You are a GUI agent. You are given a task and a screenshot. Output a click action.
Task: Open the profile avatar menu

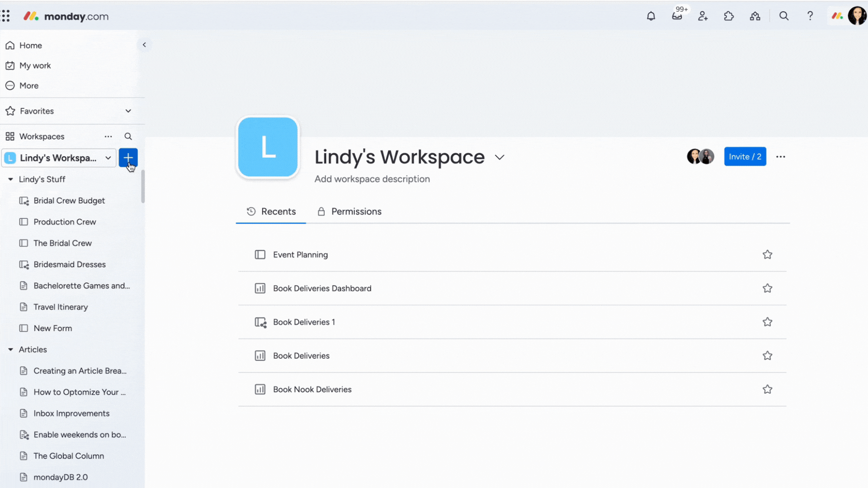click(857, 16)
